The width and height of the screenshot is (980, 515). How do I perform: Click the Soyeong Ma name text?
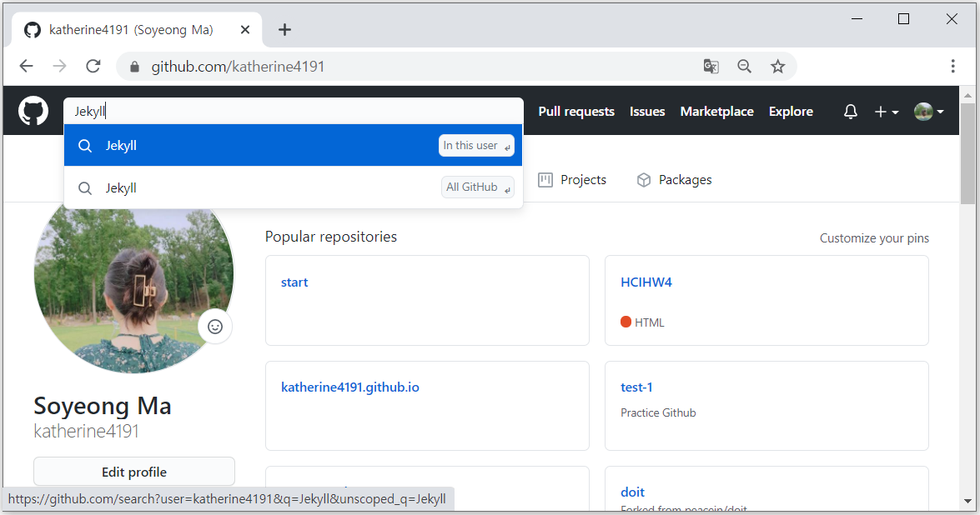[103, 406]
